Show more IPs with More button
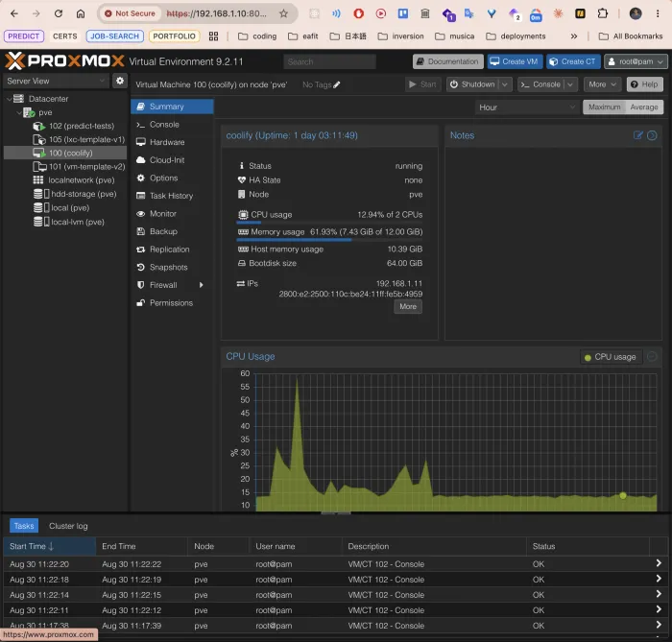Viewport: 672px width, 642px height. (x=408, y=307)
